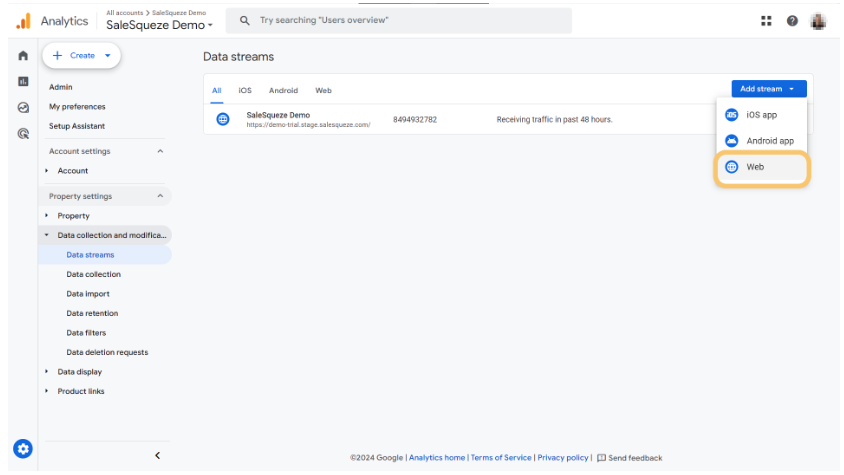Click the Analytics home footer link
The height and width of the screenshot is (475, 844).
(437, 458)
